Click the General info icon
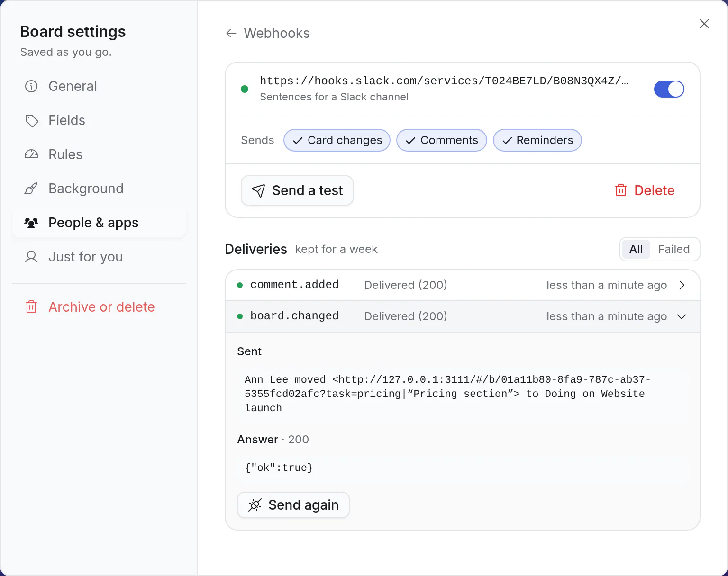 pyautogui.click(x=31, y=86)
